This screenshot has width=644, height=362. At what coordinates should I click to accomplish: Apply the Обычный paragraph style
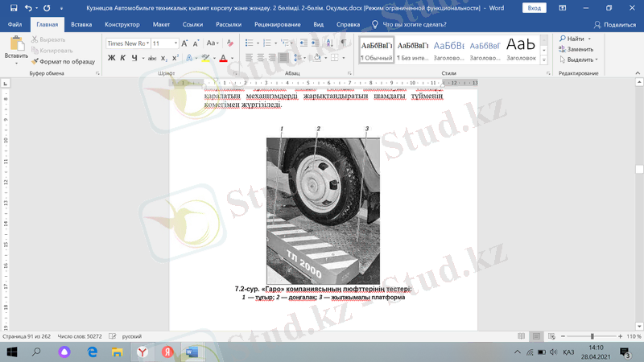pos(376,50)
